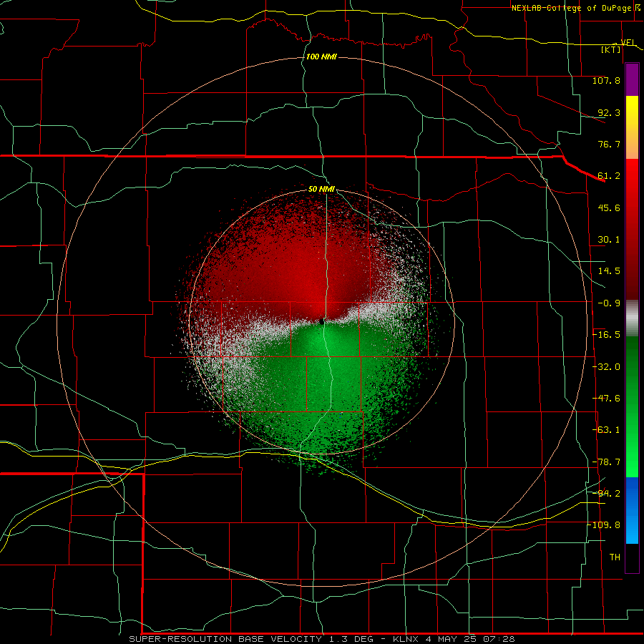Select the -63.1 scale value
Image resolution: width=644 pixels, height=644 pixels.
click(607, 430)
